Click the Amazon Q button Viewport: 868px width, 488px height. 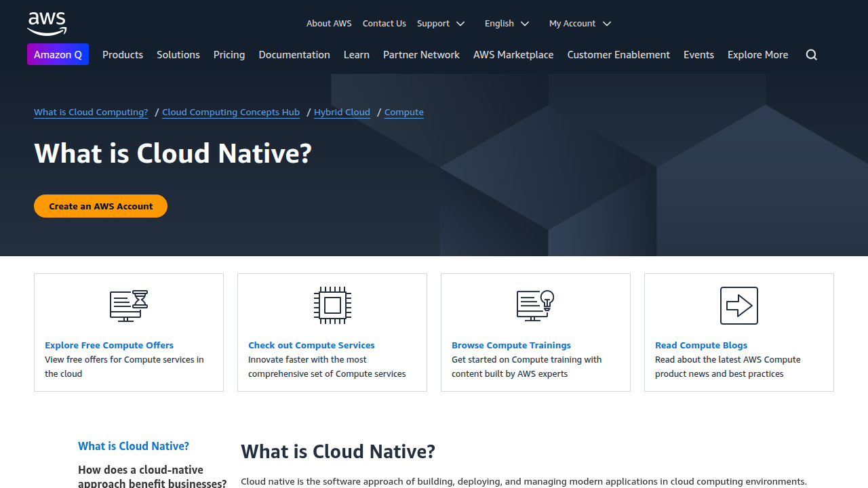pos(58,54)
